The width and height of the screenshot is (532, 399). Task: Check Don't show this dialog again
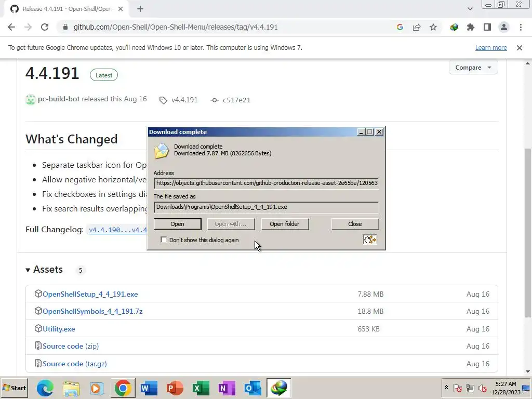tap(164, 240)
